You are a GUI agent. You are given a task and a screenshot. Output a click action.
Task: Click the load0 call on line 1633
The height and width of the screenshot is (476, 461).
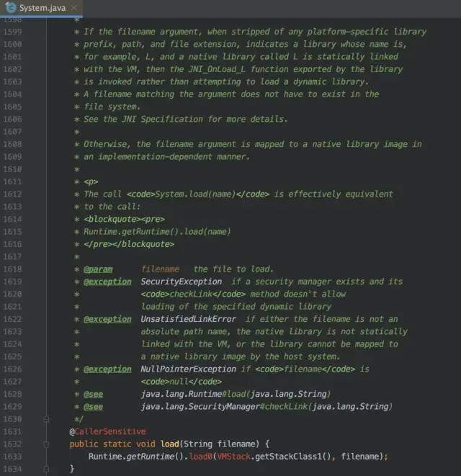[x=200, y=457]
